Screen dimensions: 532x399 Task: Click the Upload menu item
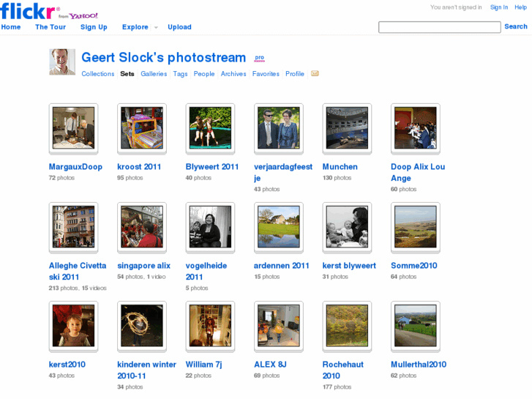point(179,27)
